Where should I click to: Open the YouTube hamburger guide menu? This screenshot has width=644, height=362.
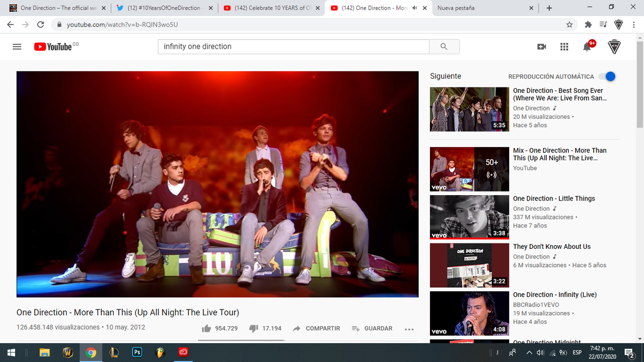(17, 47)
